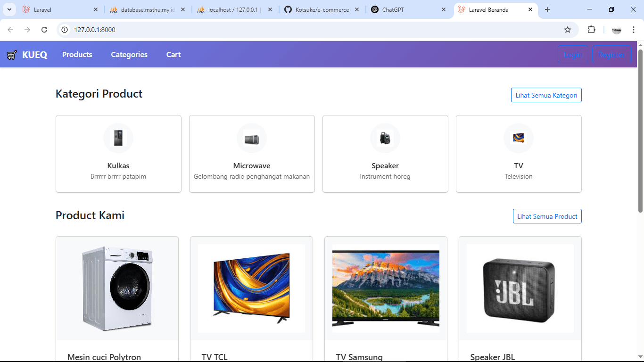Expand the tab search dropdown arrow
Image resolution: width=644 pixels, height=362 pixels.
(x=9, y=9)
